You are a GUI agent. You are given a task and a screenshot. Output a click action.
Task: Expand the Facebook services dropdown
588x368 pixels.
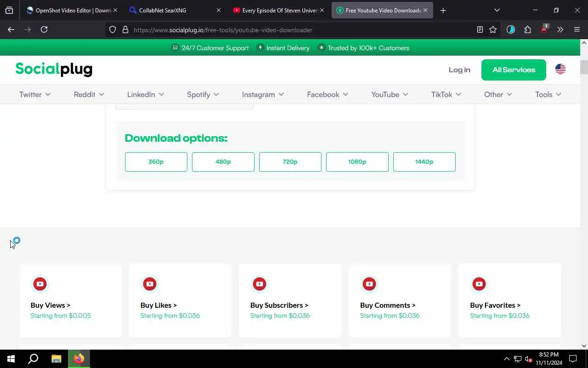[x=328, y=94]
